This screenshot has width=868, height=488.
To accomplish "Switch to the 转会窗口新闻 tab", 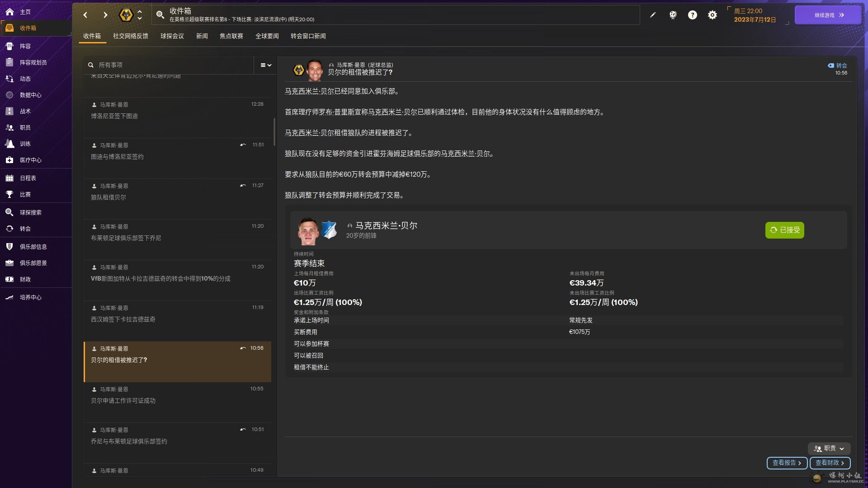I will (x=308, y=36).
